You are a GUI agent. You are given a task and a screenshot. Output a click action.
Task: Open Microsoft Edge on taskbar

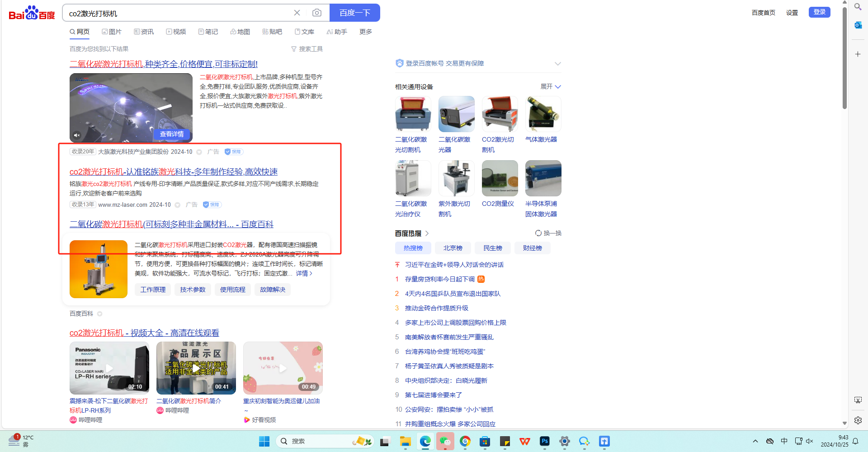(425, 441)
